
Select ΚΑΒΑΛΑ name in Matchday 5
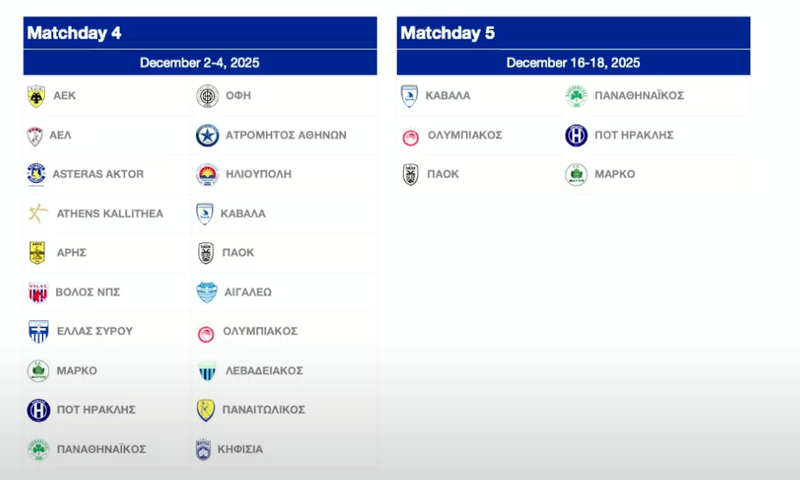448,96
